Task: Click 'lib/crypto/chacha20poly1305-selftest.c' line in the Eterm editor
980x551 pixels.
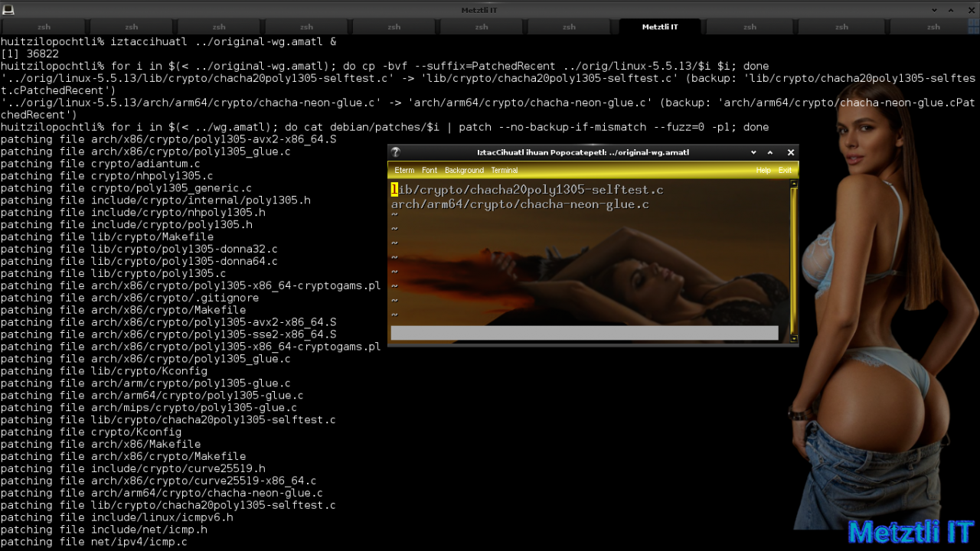Action: pos(528,190)
